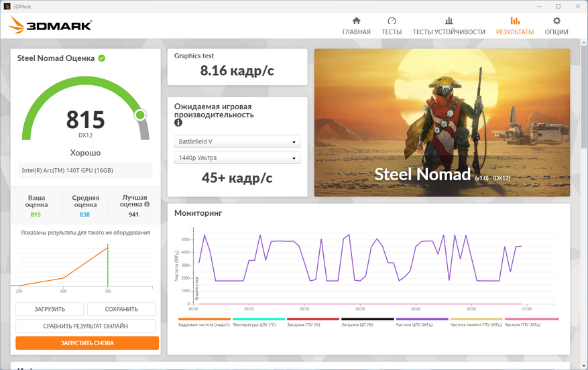Click info icon next to Лучшая оценка
Viewport: 588px width, 370px height.
[147, 204]
